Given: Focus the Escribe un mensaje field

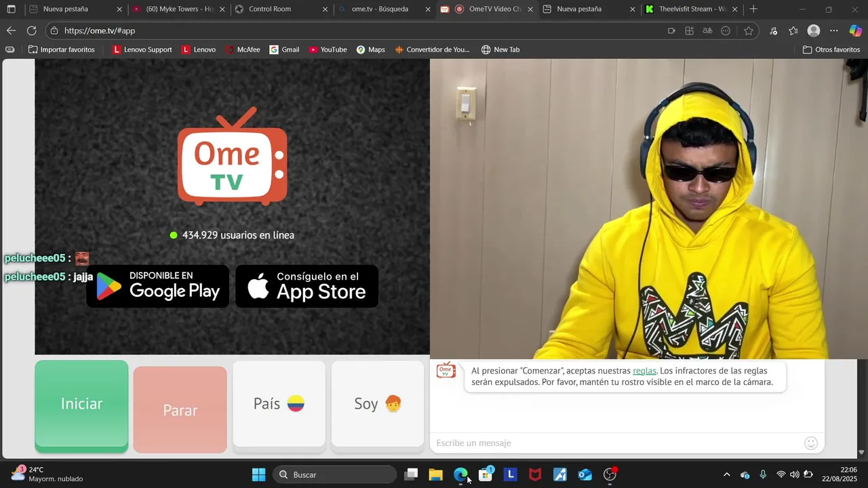Looking at the screenshot, I should click(x=617, y=443).
